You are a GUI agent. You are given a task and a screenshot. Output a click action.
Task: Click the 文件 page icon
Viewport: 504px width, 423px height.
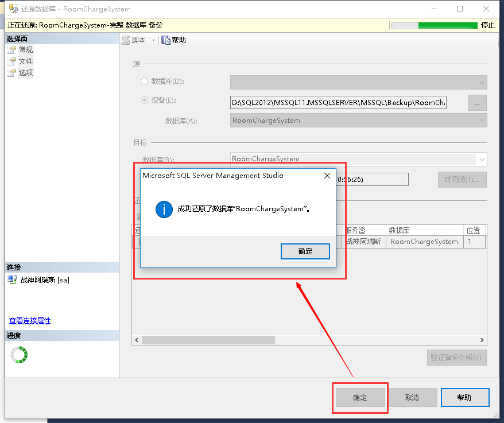11,61
